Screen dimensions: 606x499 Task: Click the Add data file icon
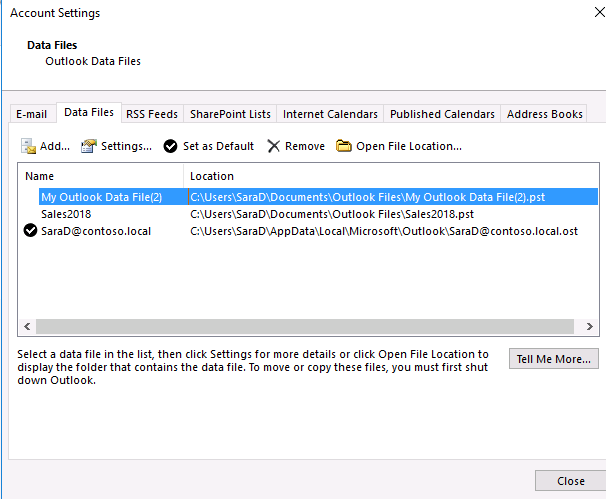[29, 146]
